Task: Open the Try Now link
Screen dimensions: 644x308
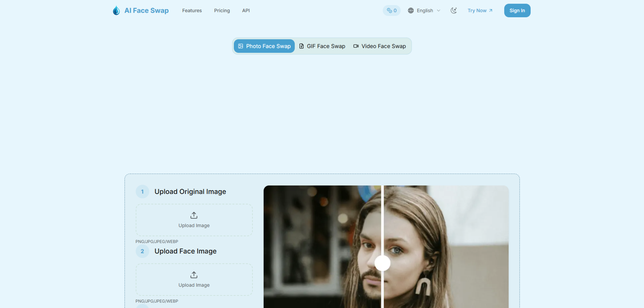Action: (x=480, y=11)
